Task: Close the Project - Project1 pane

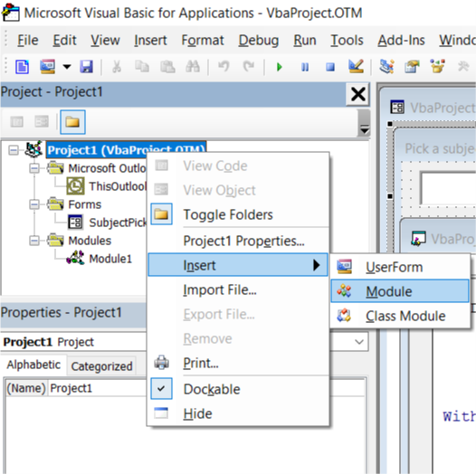Action: pos(358,94)
